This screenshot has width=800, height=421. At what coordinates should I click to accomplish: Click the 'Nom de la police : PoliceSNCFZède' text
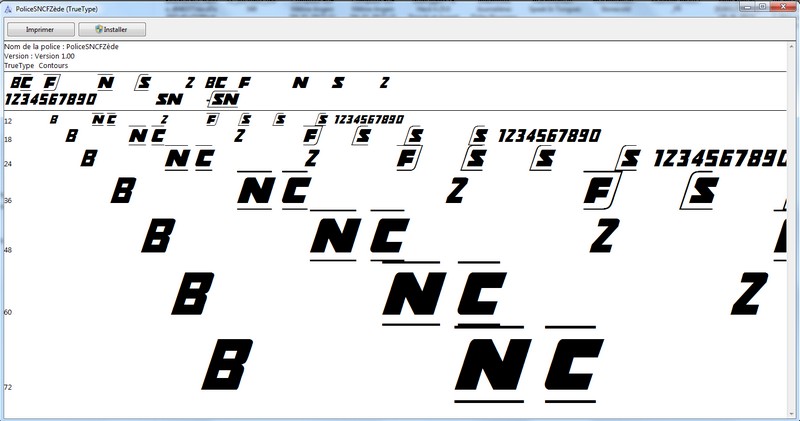61,46
